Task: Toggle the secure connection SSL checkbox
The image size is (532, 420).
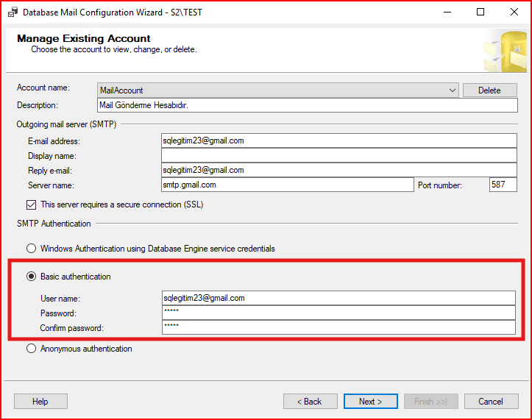Action: click(32, 204)
